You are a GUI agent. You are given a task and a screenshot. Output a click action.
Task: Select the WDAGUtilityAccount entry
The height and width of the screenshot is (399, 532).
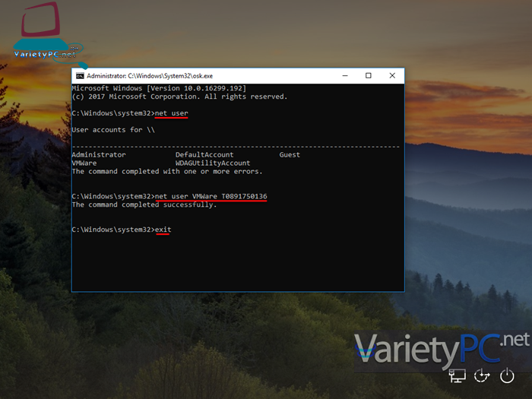213,163
